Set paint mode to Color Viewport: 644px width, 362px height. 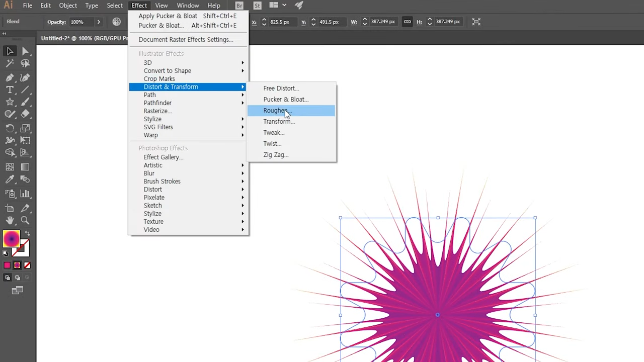(x=7, y=265)
